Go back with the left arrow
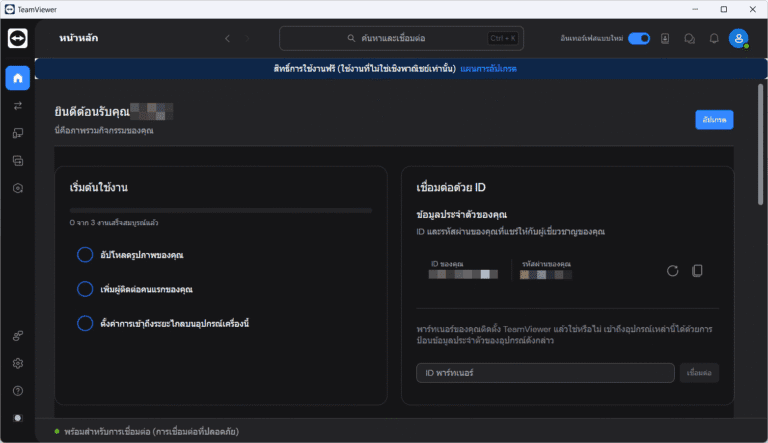Screen dimensions: 768x443 pos(227,38)
